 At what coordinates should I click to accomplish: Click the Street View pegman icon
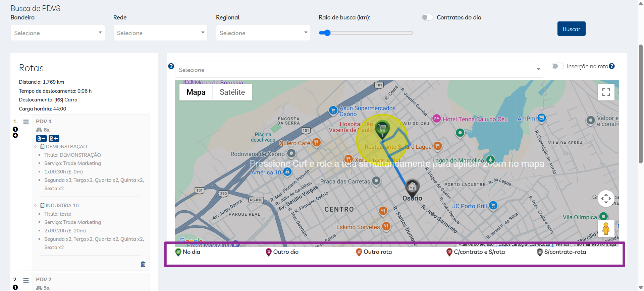pyautogui.click(x=606, y=229)
